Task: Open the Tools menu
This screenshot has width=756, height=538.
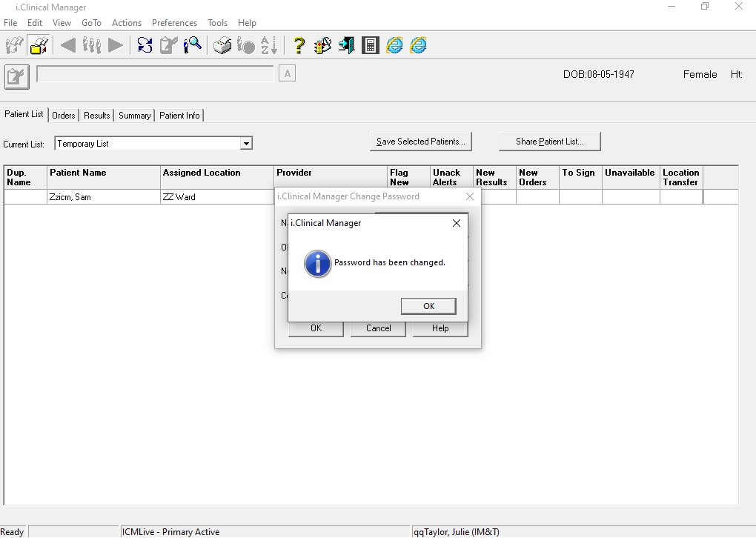Action: click(x=217, y=23)
